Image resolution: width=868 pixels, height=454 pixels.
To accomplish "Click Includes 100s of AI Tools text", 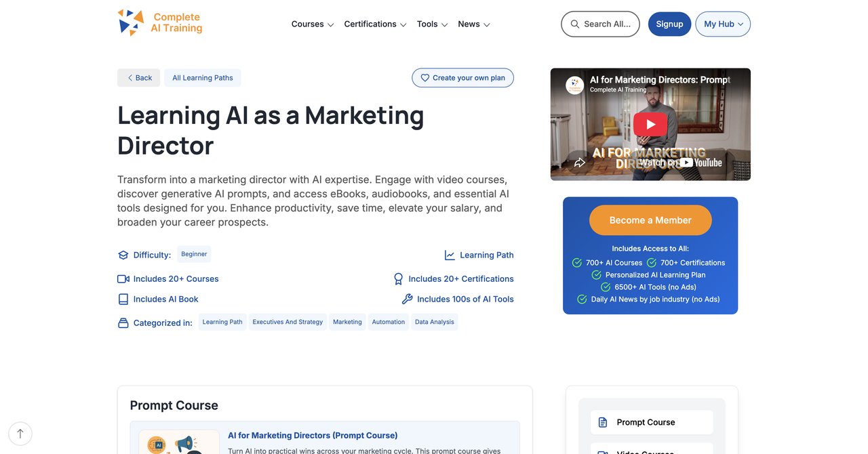I will pos(465,299).
